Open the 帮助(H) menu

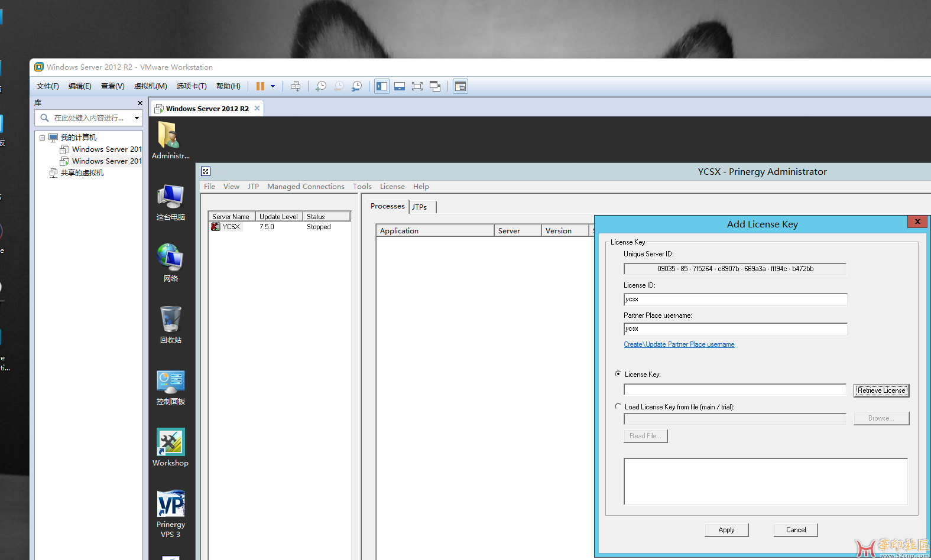(x=228, y=86)
